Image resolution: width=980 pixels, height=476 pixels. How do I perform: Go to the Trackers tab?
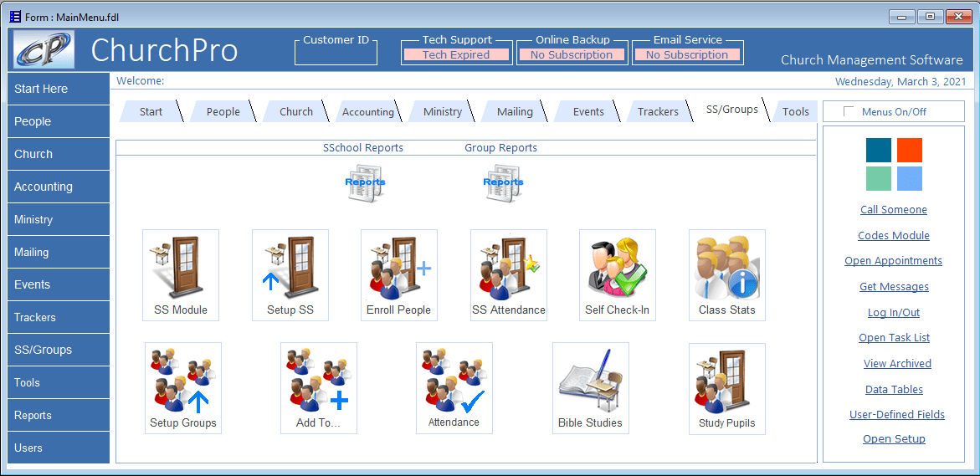click(658, 112)
